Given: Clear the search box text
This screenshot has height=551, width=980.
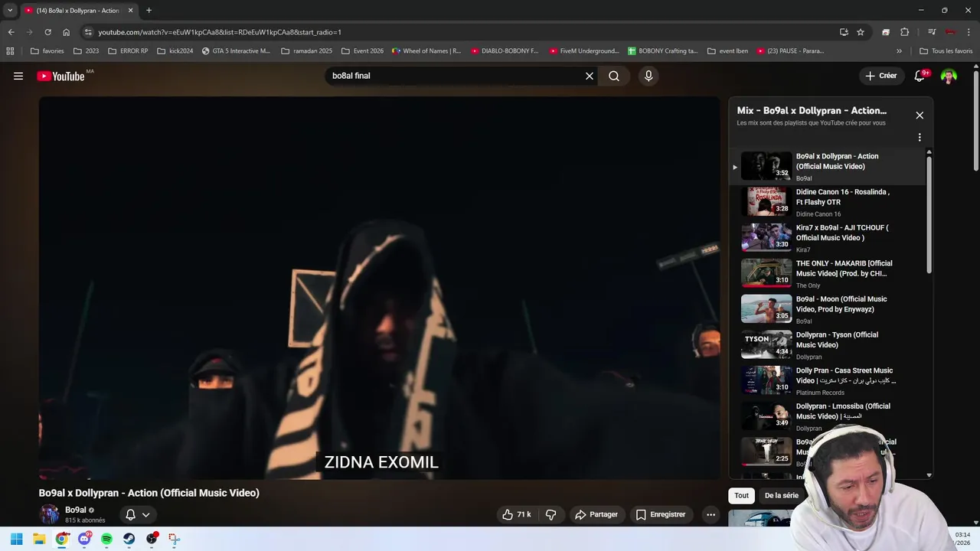Looking at the screenshot, I should [x=590, y=76].
